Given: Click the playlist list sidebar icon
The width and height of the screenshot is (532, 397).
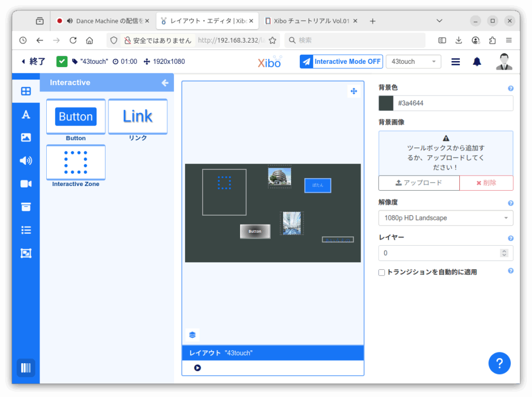Looking at the screenshot, I should click(25, 230).
